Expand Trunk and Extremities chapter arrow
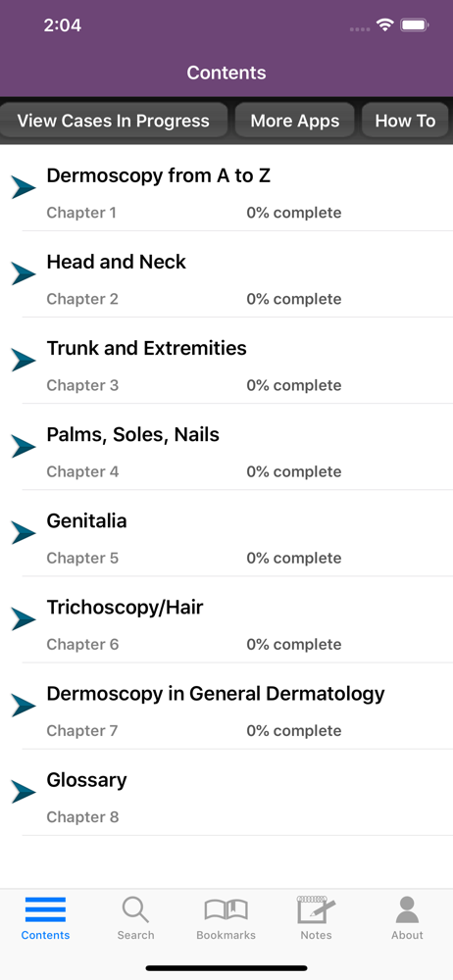Screen dimensions: 453x980 pos(24,360)
